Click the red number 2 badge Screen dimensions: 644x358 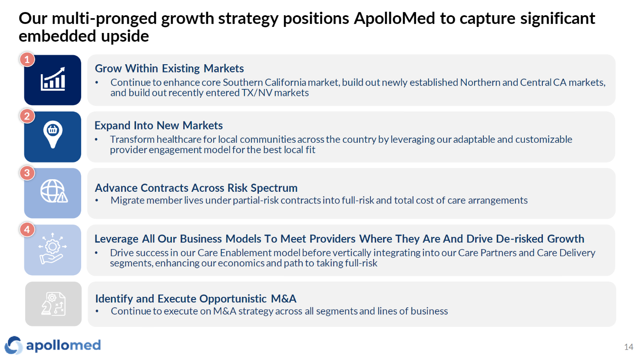27,116
